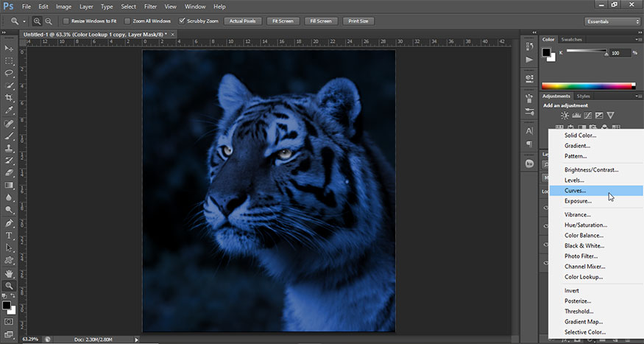Open the status bar info arrow menu
This screenshot has width=644, height=344.
(x=137, y=340)
